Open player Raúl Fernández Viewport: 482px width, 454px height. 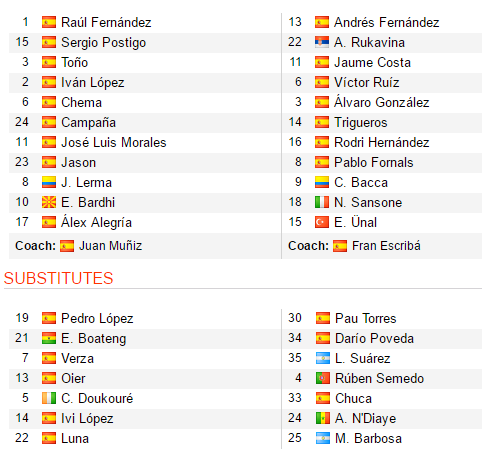106,22
